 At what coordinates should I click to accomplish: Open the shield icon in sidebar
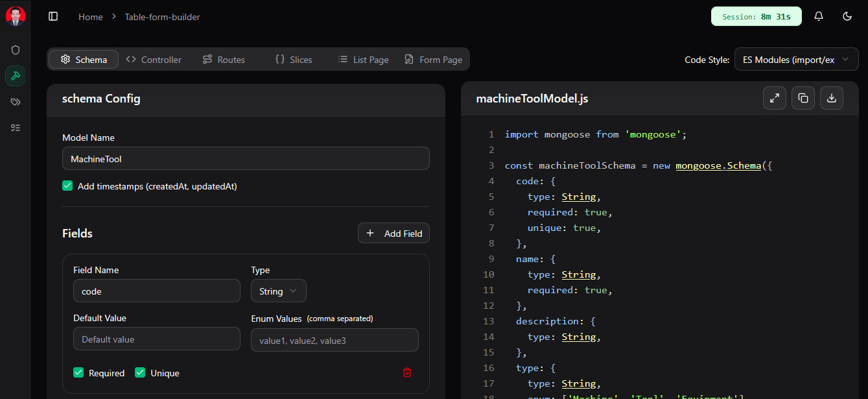[16, 50]
